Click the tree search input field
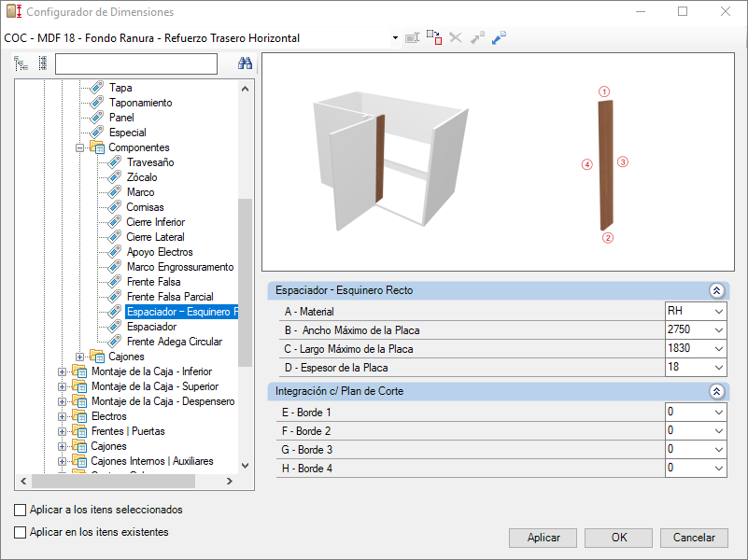Screen dimensions: 748x560 coord(136,63)
